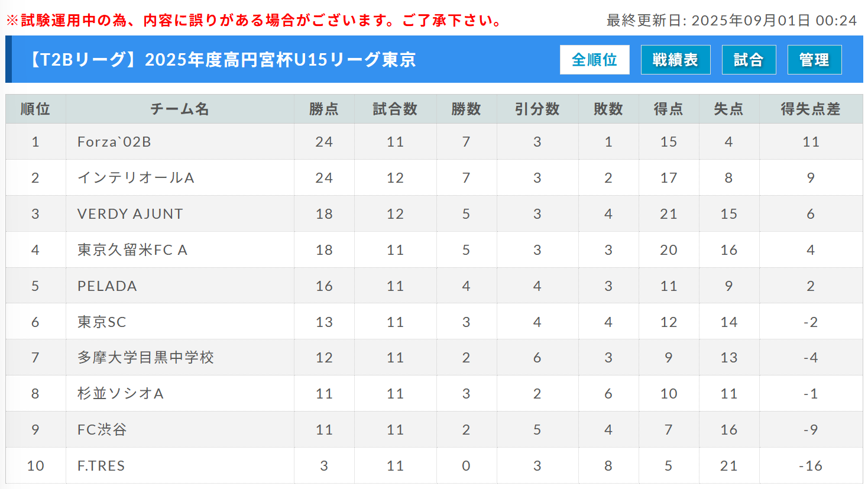The image size is (868, 489).
Task: Click team name 杉並ソシオA
Action: (121, 394)
